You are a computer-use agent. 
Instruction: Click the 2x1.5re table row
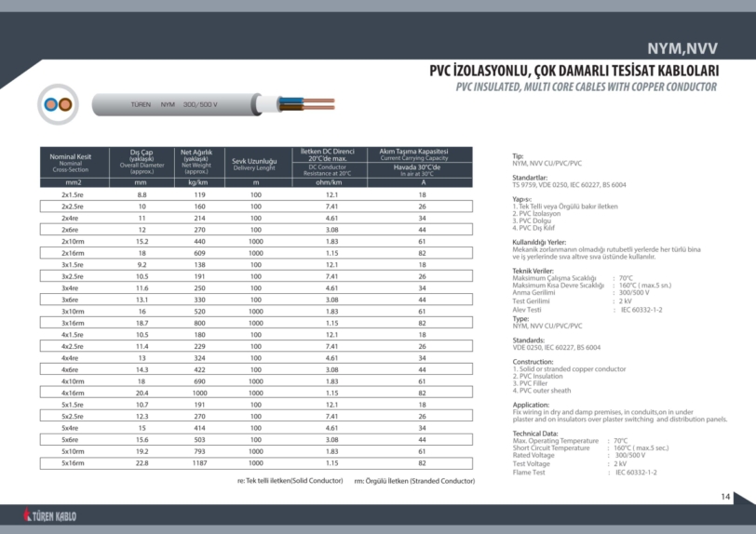(250, 194)
